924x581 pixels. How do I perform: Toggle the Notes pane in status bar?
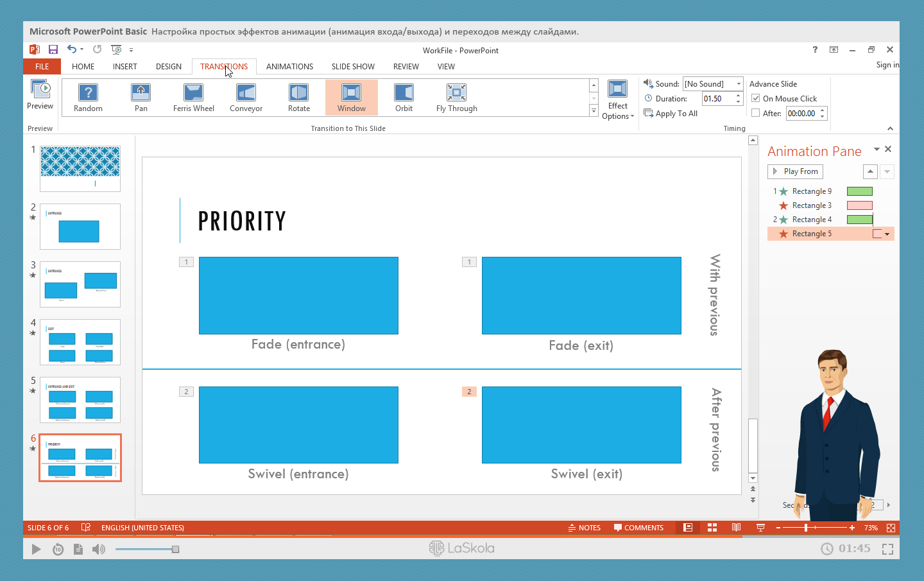click(585, 528)
